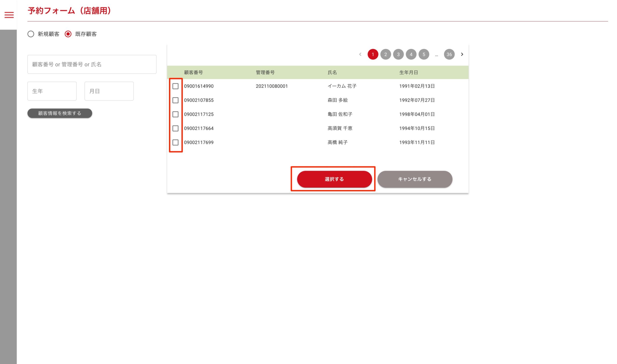The height and width of the screenshot is (364, 617).
Task: Go to next page arrow
Action: 462,54
